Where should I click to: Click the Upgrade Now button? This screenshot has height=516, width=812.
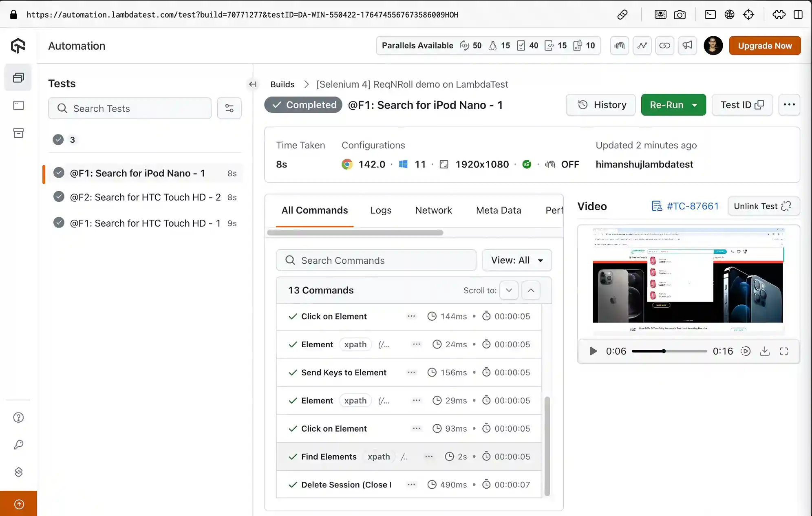click(765, 46)
